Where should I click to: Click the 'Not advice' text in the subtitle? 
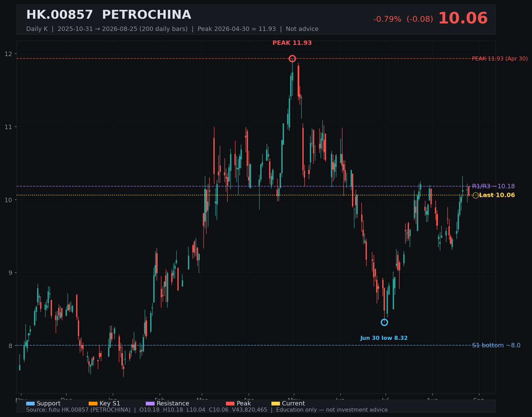pos(302,29)
